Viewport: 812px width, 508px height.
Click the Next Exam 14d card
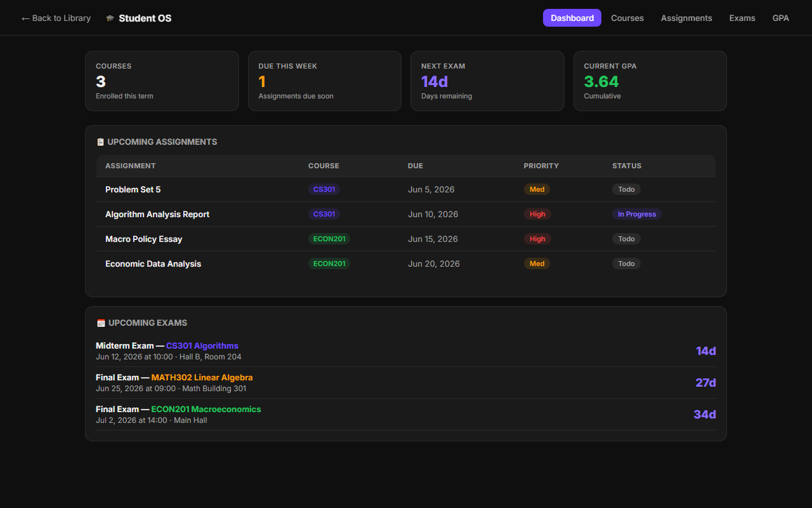(x=487, y=81)
